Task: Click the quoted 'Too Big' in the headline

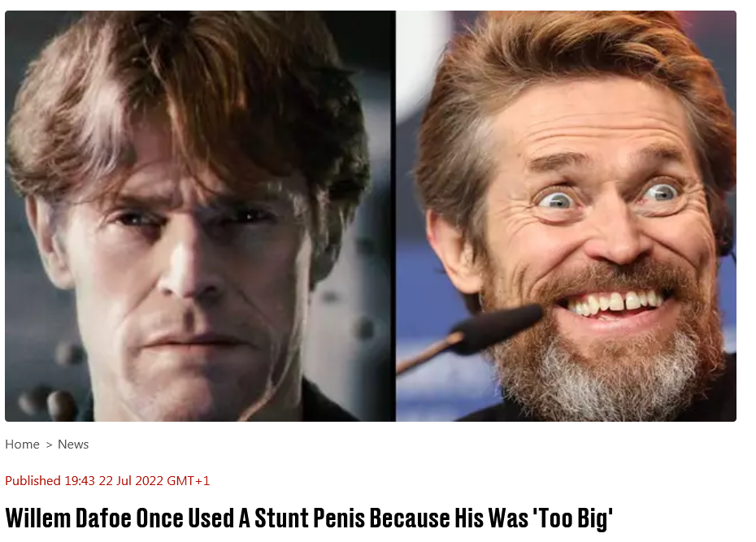Action: pos(573,518)
